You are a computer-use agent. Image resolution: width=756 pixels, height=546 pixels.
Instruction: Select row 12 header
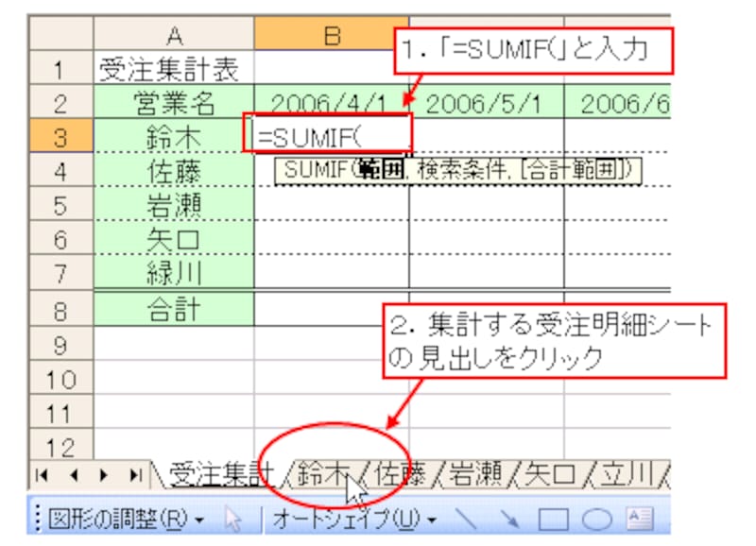point(60,444)
